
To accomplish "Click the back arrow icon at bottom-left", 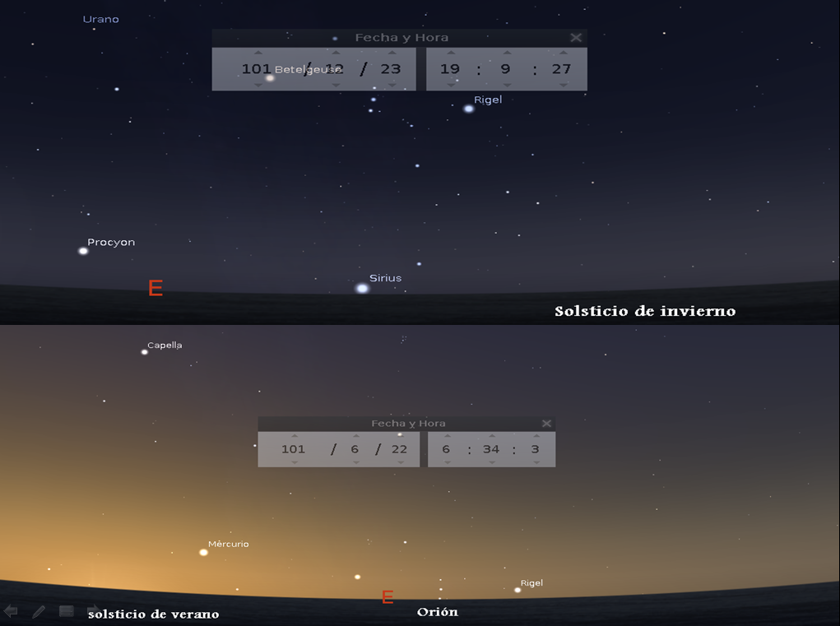I will [11, 611].
